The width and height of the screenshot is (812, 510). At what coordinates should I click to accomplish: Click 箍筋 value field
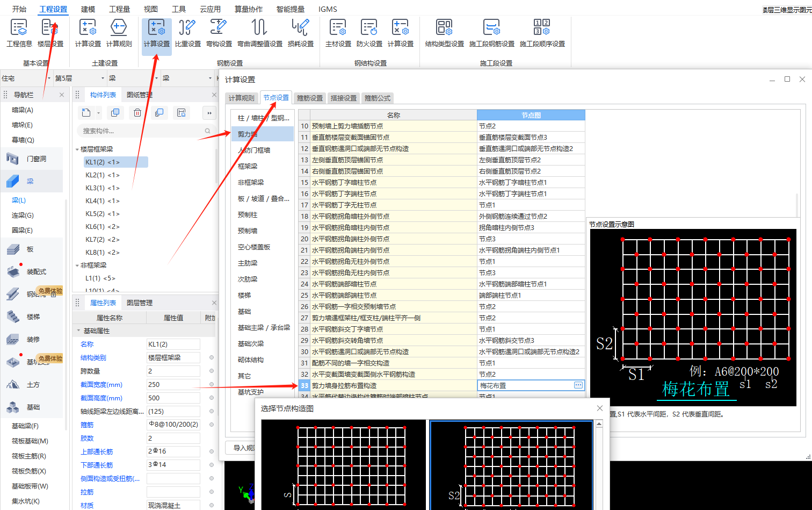[x=173, y=425]
